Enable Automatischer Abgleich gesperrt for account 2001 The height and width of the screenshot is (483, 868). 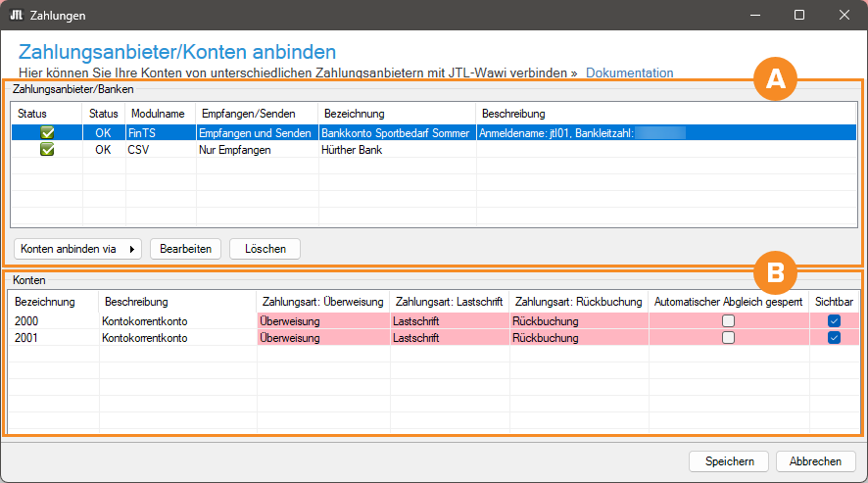coord(728,338)
